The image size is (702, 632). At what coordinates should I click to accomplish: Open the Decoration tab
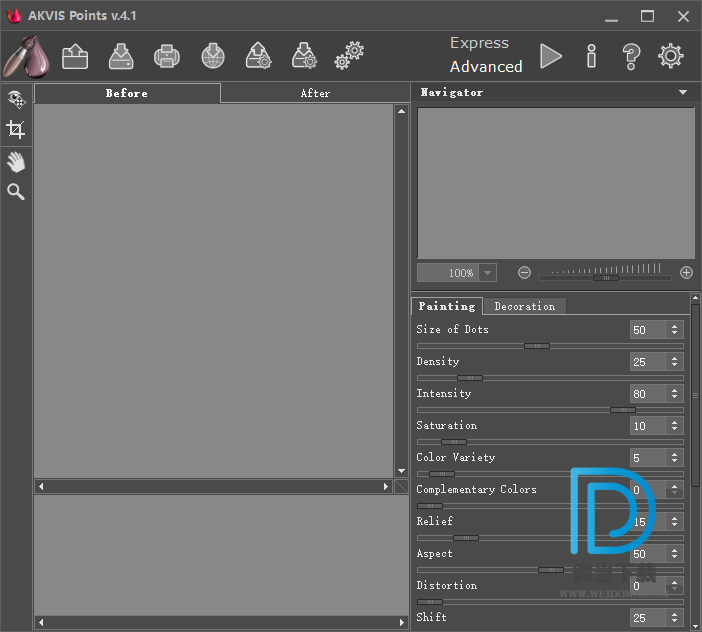[x=525, y=307]
